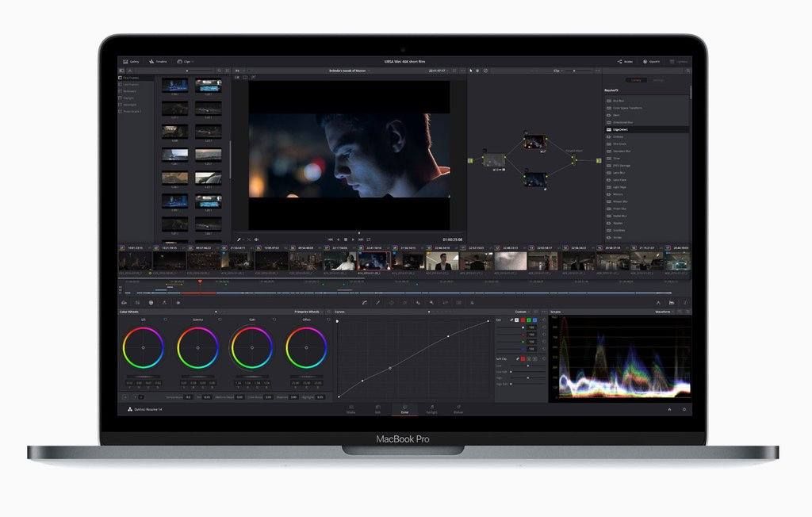Click the gallery search icon
812x517 pixels.
220,71
